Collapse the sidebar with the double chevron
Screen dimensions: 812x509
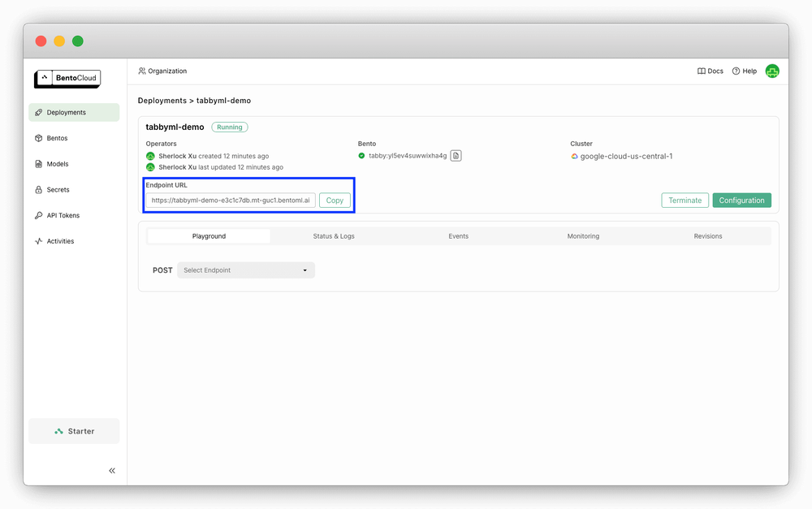111,470
